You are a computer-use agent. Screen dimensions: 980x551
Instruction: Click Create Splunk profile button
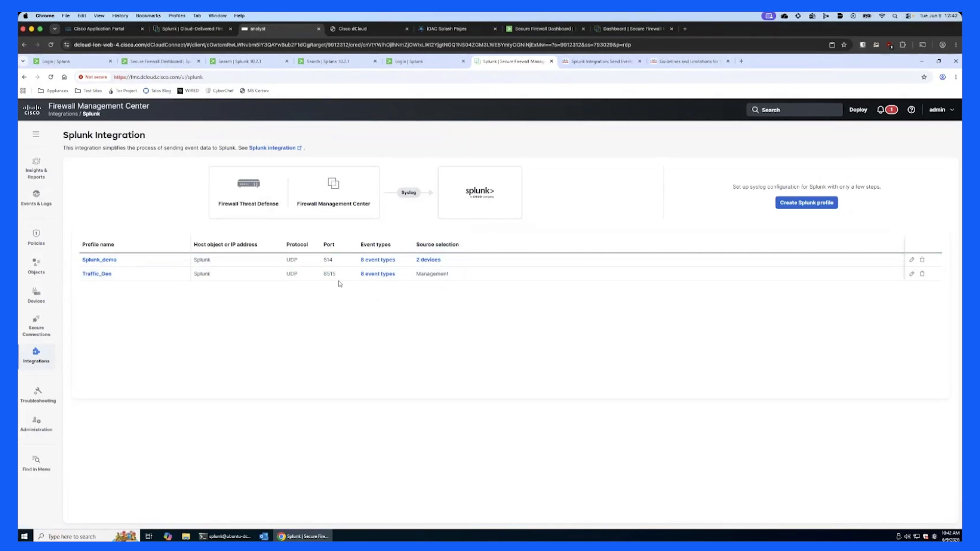tap(806, 203)
